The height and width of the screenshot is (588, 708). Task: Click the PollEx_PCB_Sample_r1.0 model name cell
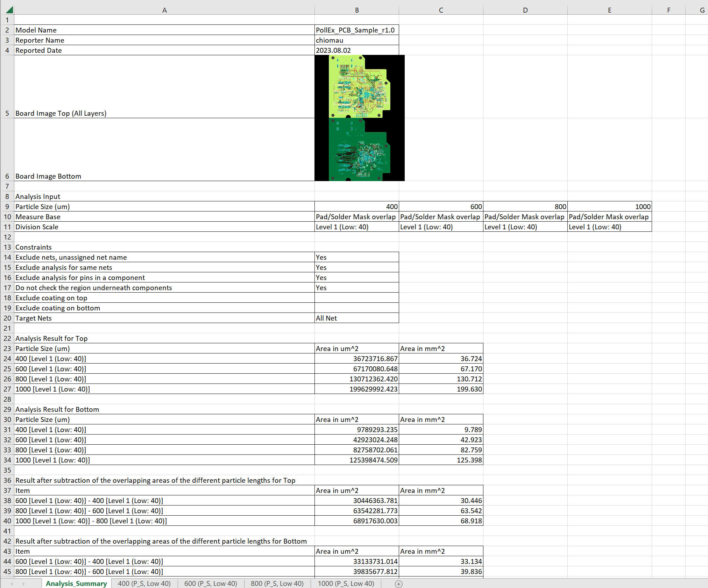(356, 30)
